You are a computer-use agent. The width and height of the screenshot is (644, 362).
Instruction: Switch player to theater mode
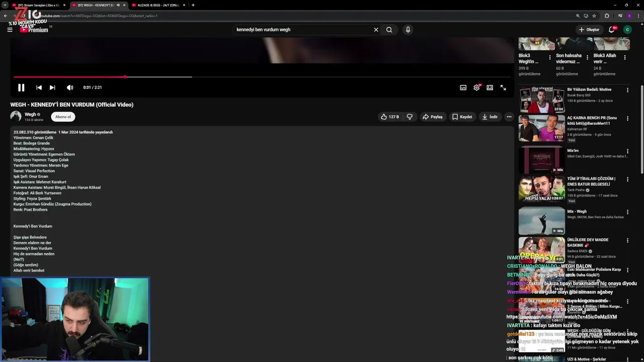(x=490, y=87)
